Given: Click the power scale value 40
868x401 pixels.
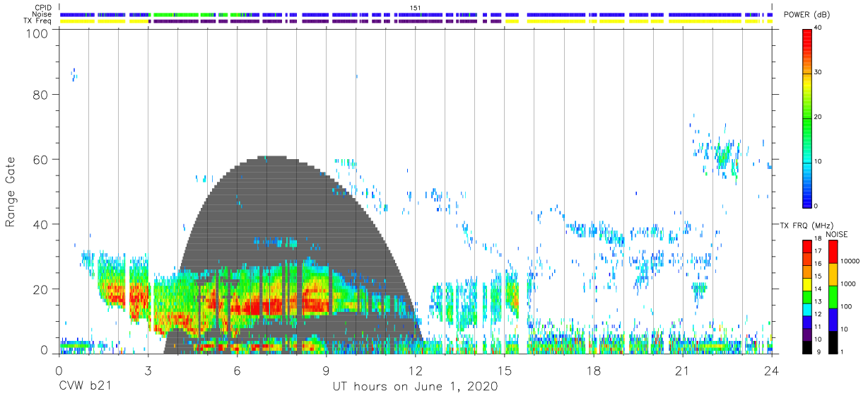Looking at the screenshot, I should pyautogui.click(x=818, y=28).
